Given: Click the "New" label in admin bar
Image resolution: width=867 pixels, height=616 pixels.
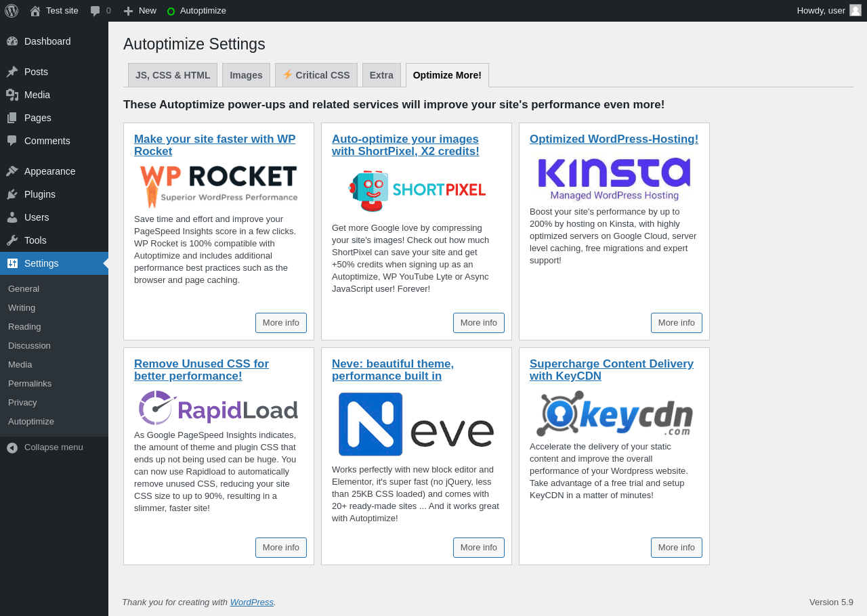Looking at the screenshot, I should pos(148,11).
